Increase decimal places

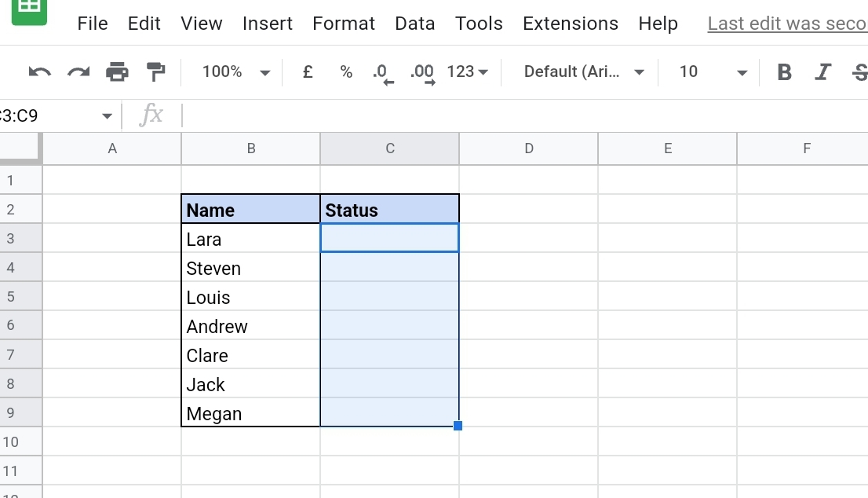tap(421, 71)
